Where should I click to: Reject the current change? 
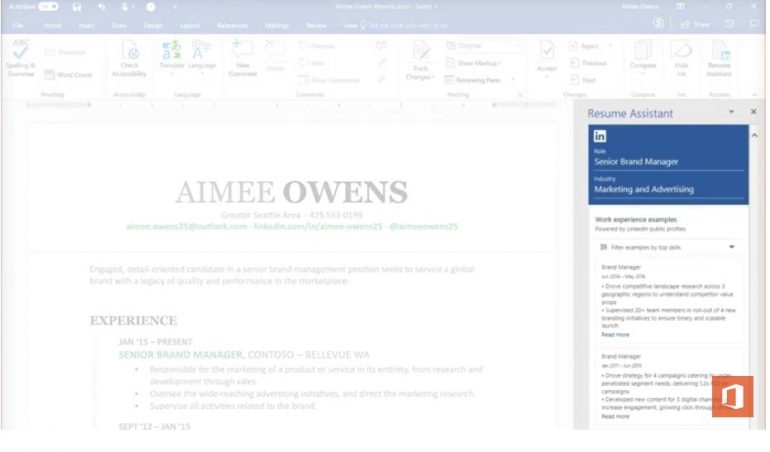click(584, 46)
